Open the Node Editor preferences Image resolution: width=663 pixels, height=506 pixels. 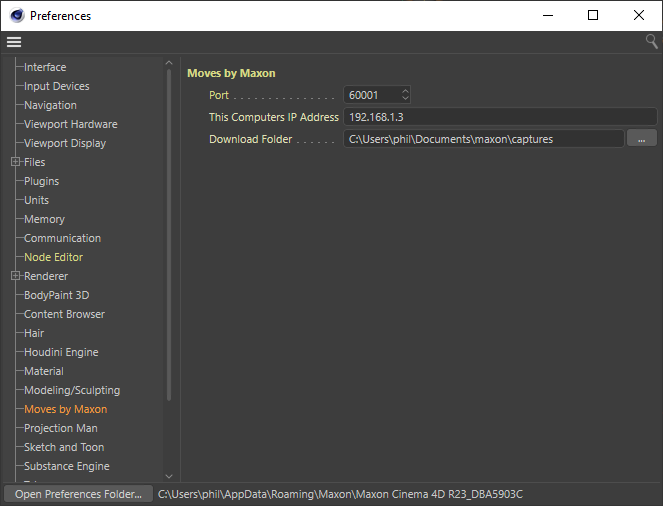coord(53,257)
